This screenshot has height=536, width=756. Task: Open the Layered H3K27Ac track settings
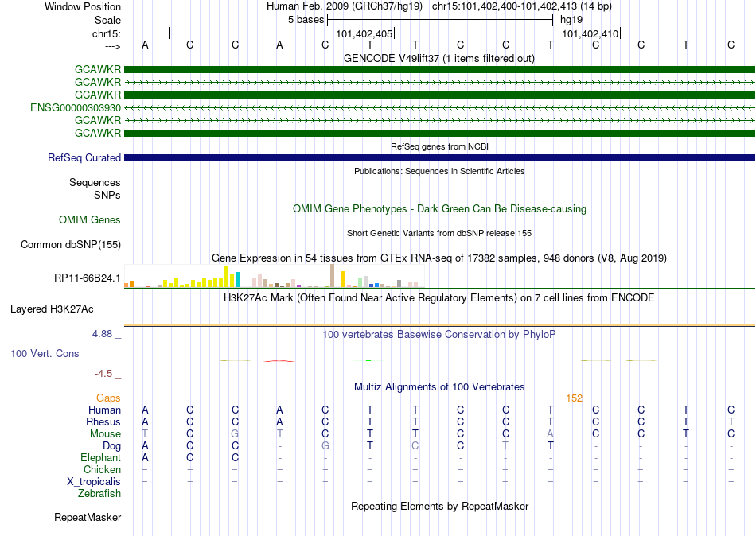52,309
